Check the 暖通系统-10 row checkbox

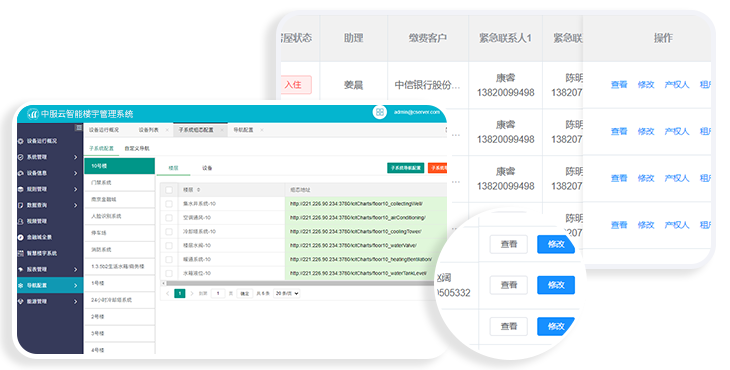169,260
